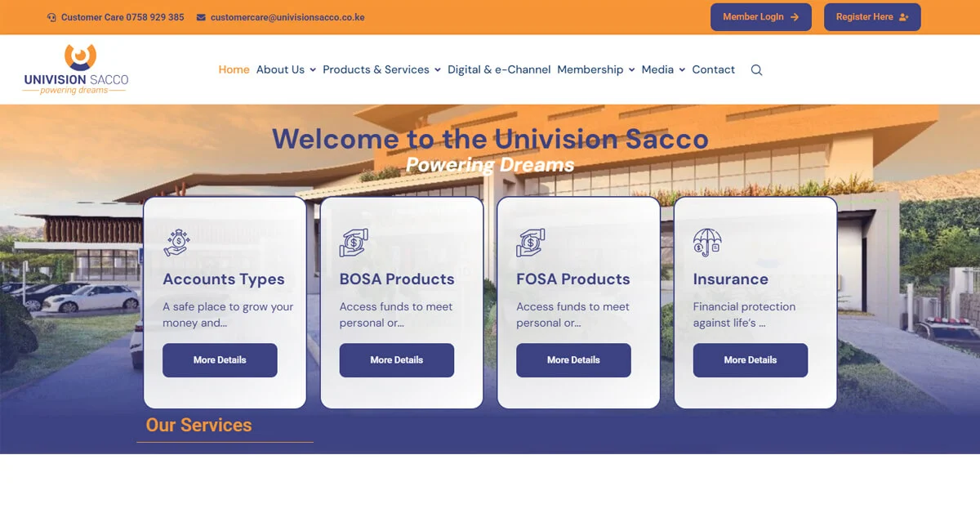Click the phone icon beside Customer Care
The image size is (980, 513).
tap(52, 16)
